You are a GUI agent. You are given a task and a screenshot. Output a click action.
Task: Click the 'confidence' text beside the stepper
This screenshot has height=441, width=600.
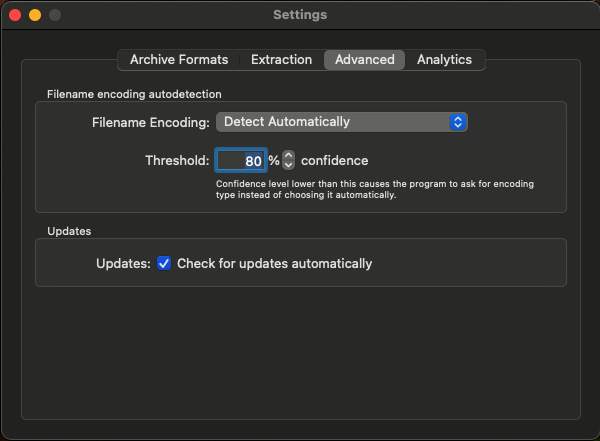(x=334, y=160)
